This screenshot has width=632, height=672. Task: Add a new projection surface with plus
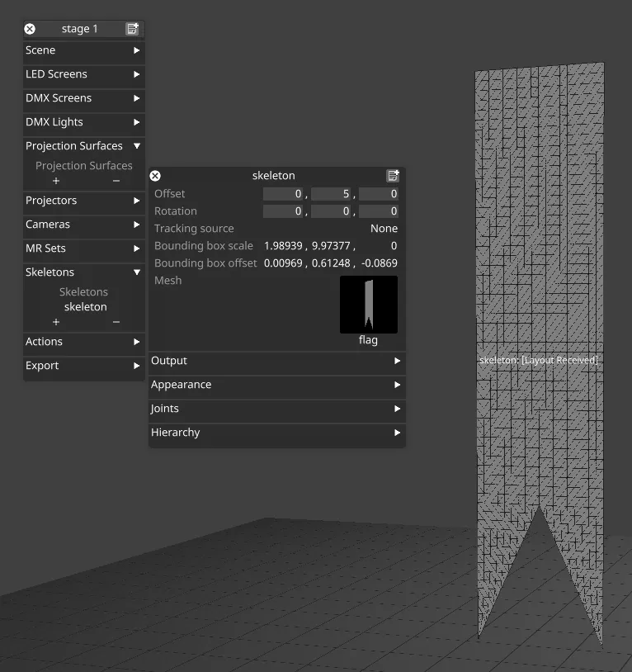pyautogui.click(x=56, y=181)
